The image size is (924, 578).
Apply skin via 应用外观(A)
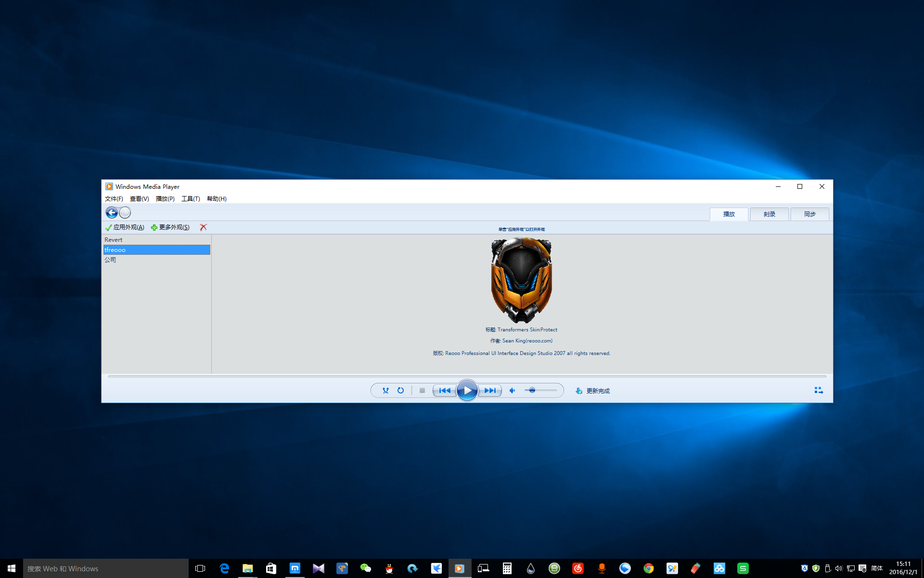tap(125, 227)
